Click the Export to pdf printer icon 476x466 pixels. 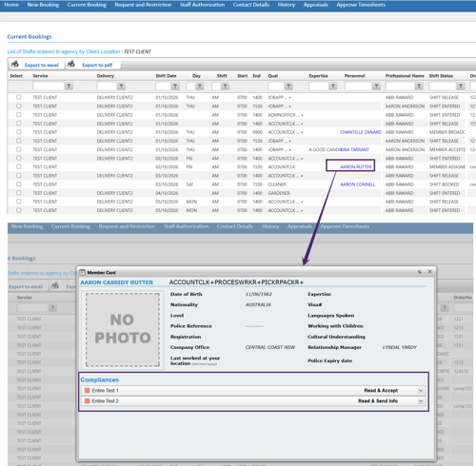pyautogui.click(x=70, y=65)
